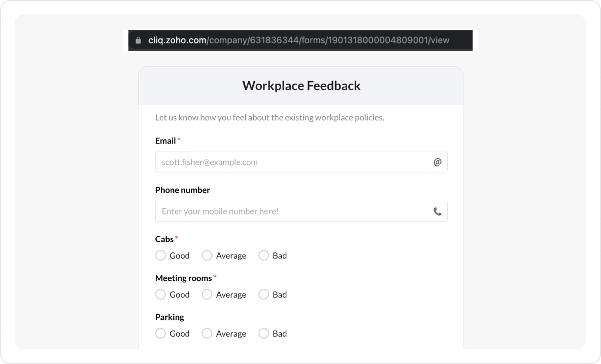Image resolution: width=601 pixels, height=364 pixels.
Task: Click the phone icon in Phone number field
Action: click(x=437, y=211)
